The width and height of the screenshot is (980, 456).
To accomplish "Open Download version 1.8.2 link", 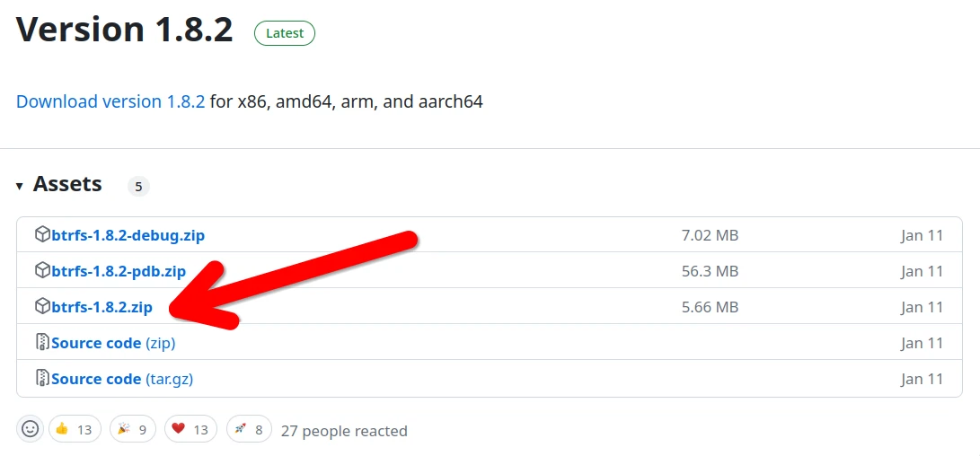I will [110, 101].
